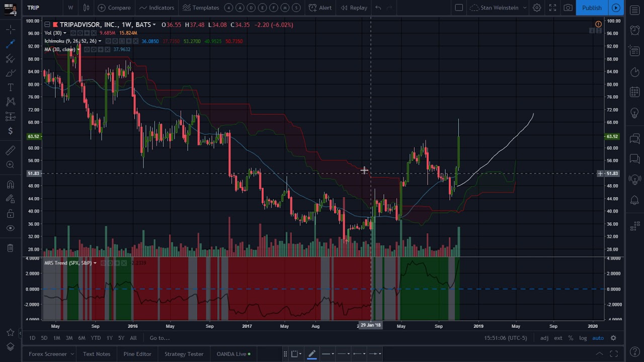Change the W timeframe interval
The width and height of the screenshot is (644, 362).
(70, 8)
